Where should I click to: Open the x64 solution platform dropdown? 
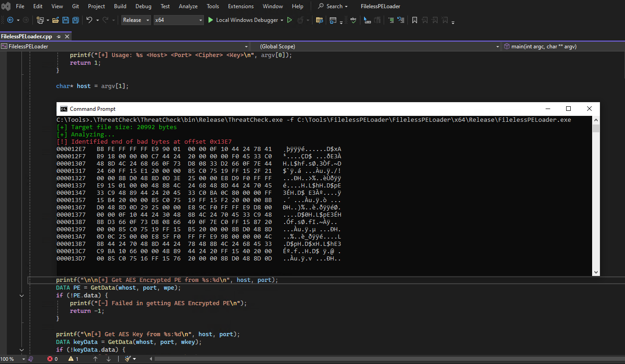pyautogui.click(x=178, y=20)
